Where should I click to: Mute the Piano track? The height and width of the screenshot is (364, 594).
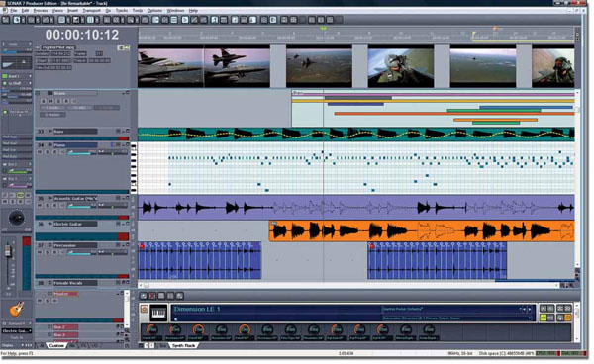tap(41, 152)
